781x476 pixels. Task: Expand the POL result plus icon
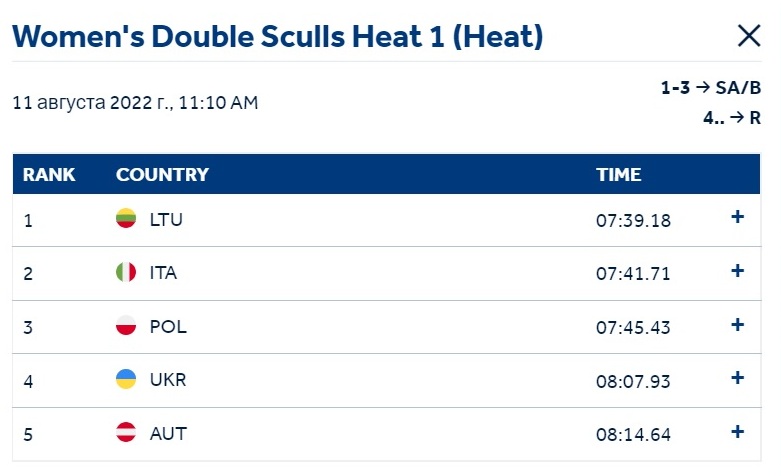(737, 325)
